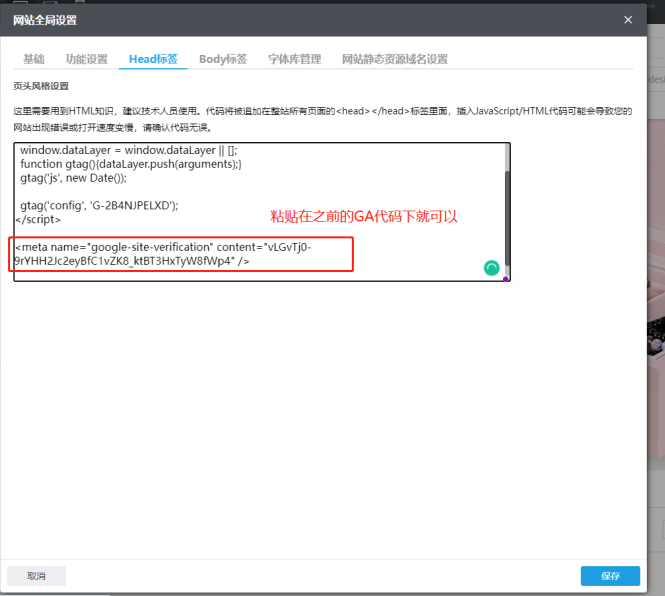Close the 网站全局设置 dialog with X
Viewport: 665px width, 596px height.
628,20
